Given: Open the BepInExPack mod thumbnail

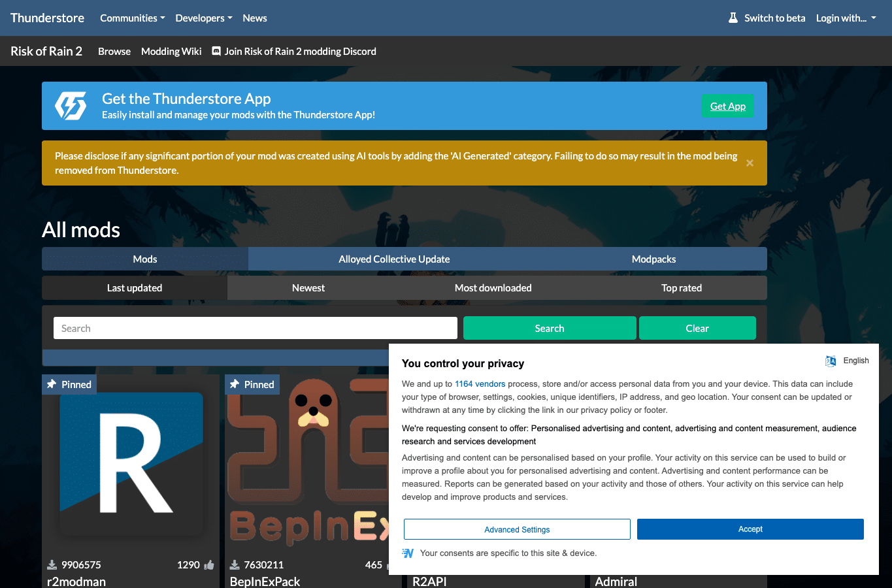Looking at the screenshot, I should coord(307,464).
